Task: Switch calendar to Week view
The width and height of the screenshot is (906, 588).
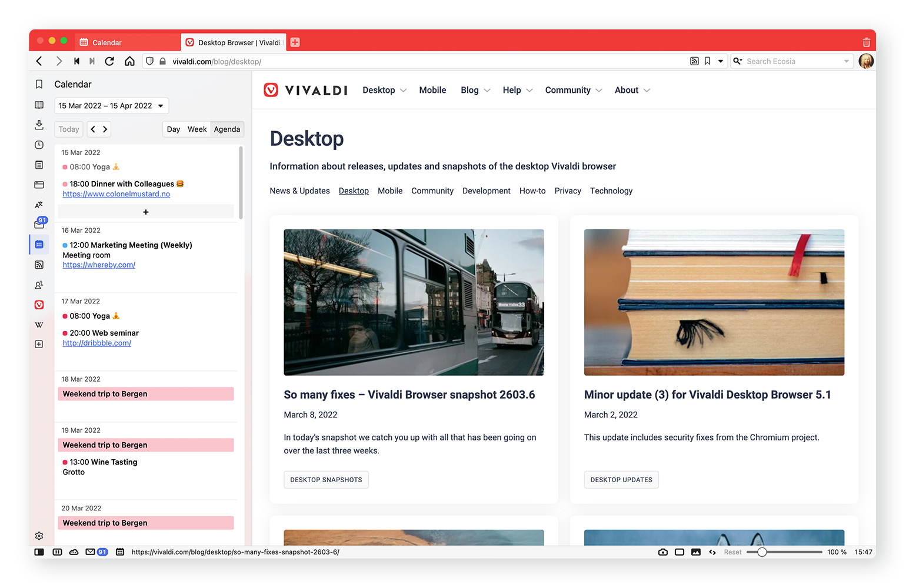Action: (197, 129)
